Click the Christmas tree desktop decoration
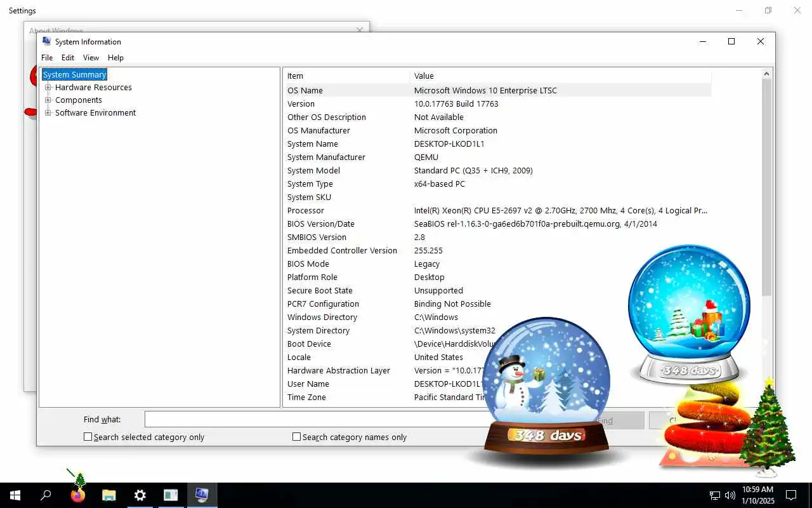Image resolution: width=812 pixels, height=508 pixels. [768, 427]
